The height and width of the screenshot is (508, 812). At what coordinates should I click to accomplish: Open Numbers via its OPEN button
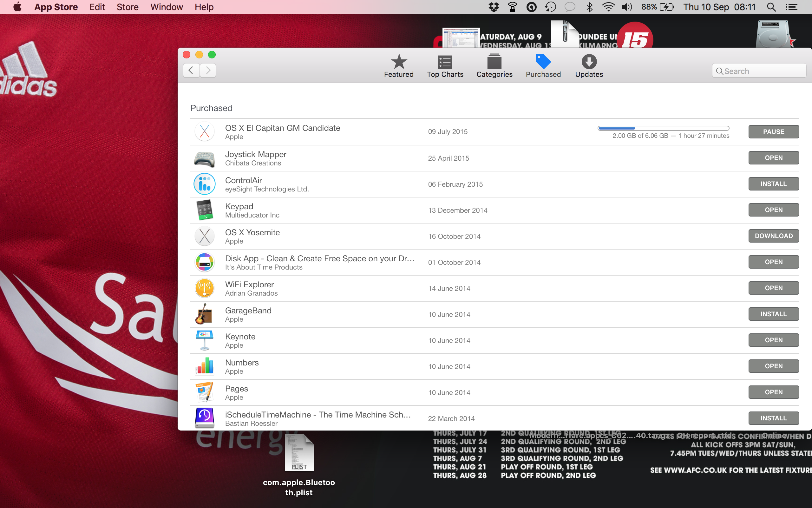[x=773, y=366]
